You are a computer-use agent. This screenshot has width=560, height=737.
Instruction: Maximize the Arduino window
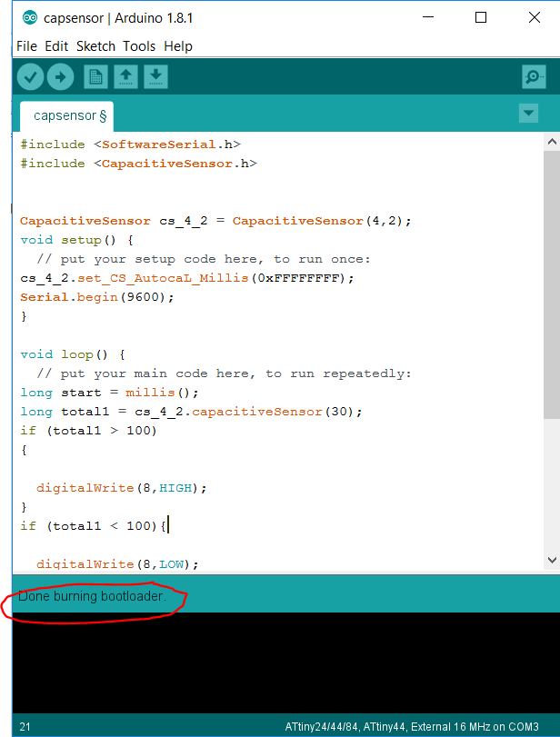click(x=481, y=18)
